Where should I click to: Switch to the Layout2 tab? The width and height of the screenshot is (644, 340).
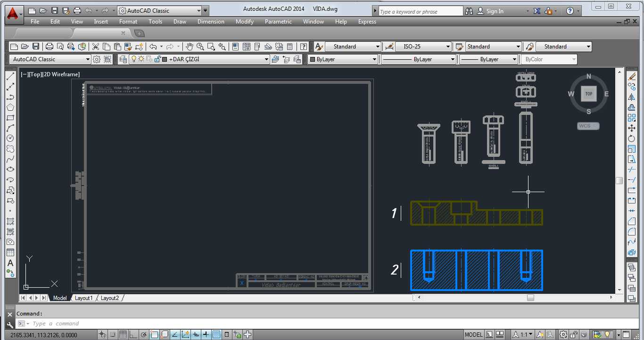point(110,298)
